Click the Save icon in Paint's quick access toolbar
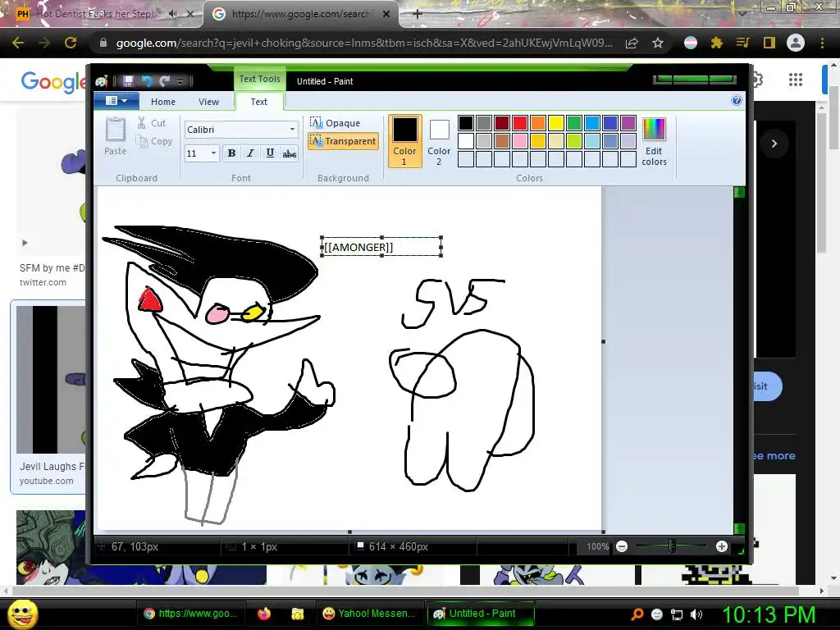 pyautogui.click(x=128, y=81)
